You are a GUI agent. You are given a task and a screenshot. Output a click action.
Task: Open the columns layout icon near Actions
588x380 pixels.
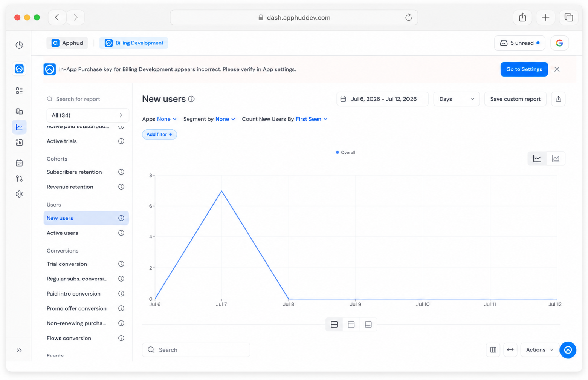point(493,350)
